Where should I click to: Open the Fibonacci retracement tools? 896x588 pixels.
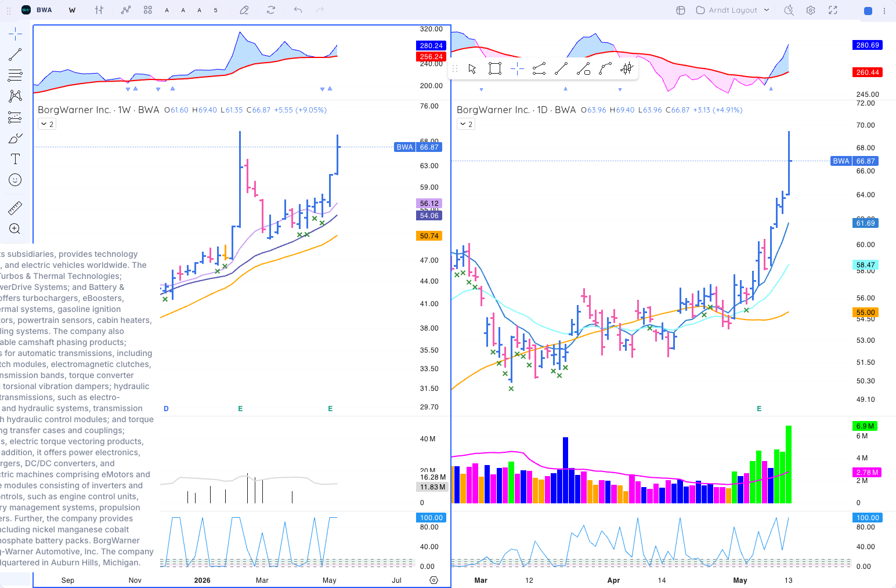tap(15, 75)
